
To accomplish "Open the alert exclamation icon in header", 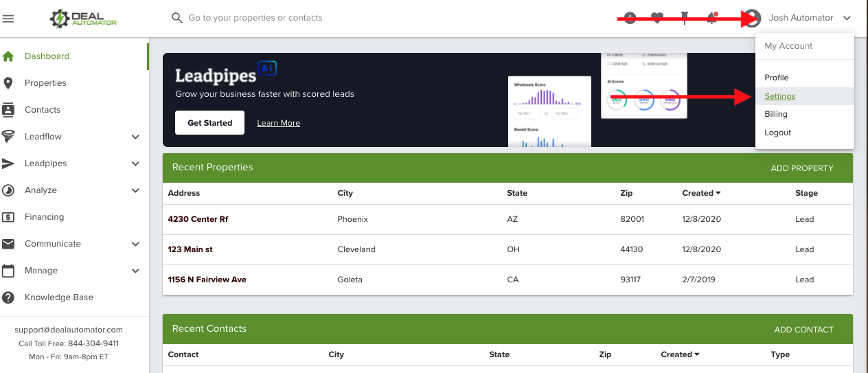I will (630, 19).
